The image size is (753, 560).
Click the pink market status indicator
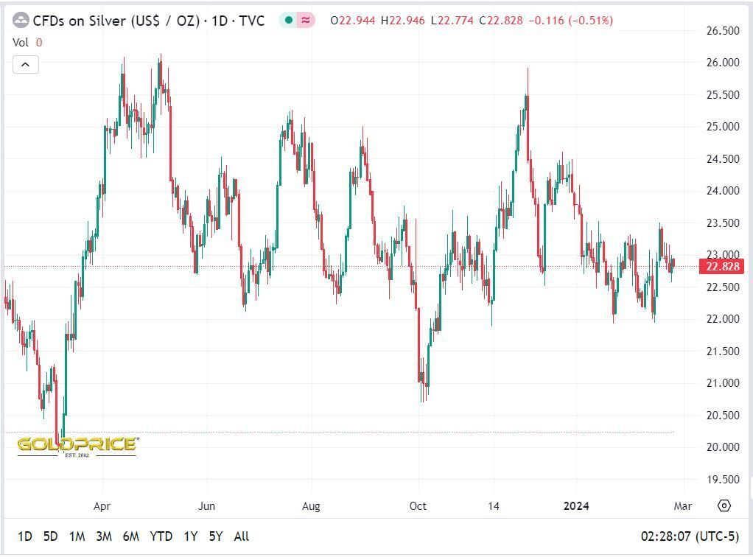point(306,21)
